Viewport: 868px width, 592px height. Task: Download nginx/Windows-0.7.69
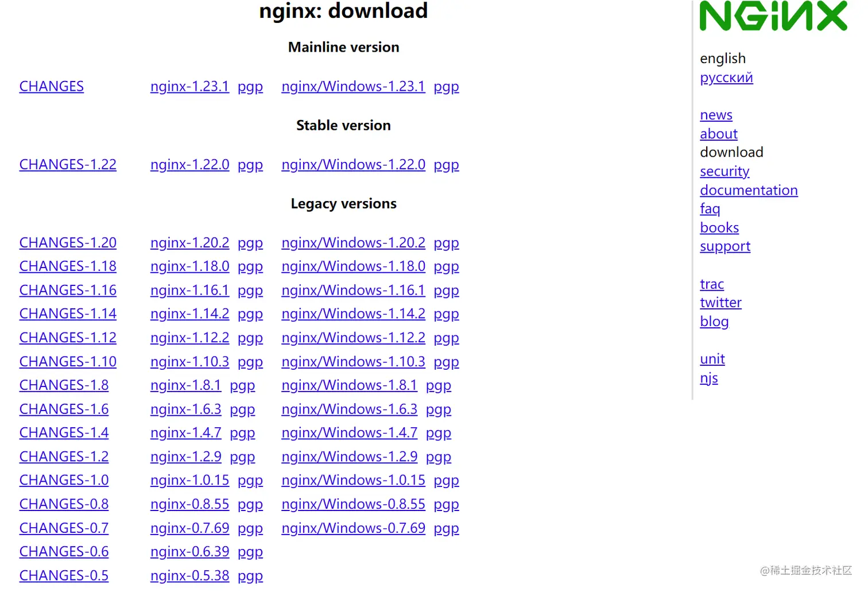(353, 528)
